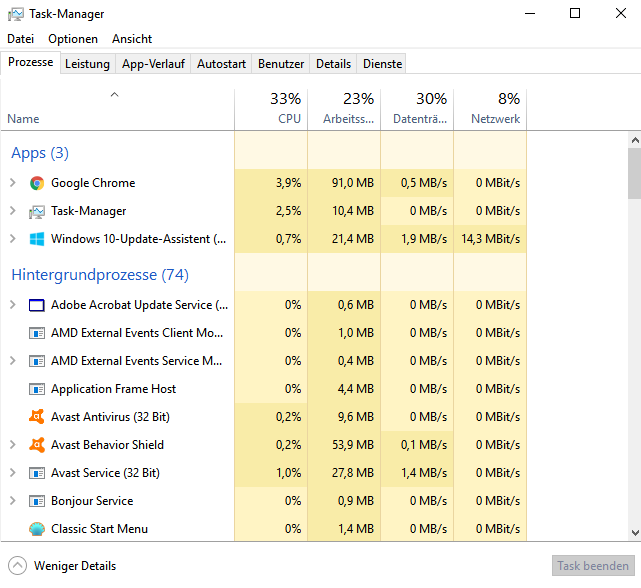Sort by Arbeitsspeicher column header

click(x=344, y=110)
